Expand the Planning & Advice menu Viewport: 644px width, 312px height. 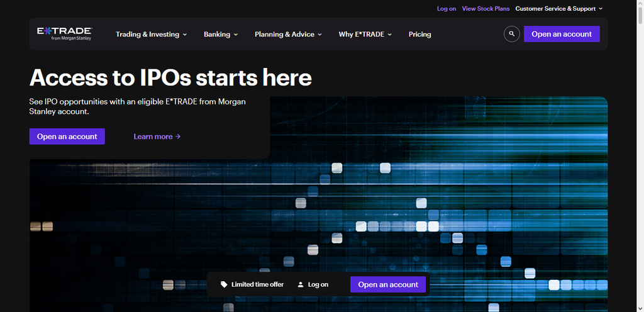(288, 35)
